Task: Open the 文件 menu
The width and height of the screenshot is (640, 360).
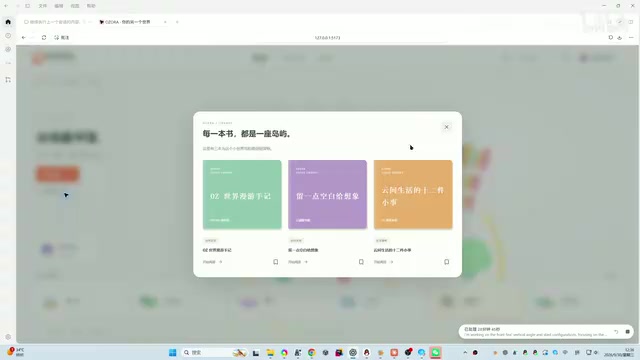Action: coord(42,6)
